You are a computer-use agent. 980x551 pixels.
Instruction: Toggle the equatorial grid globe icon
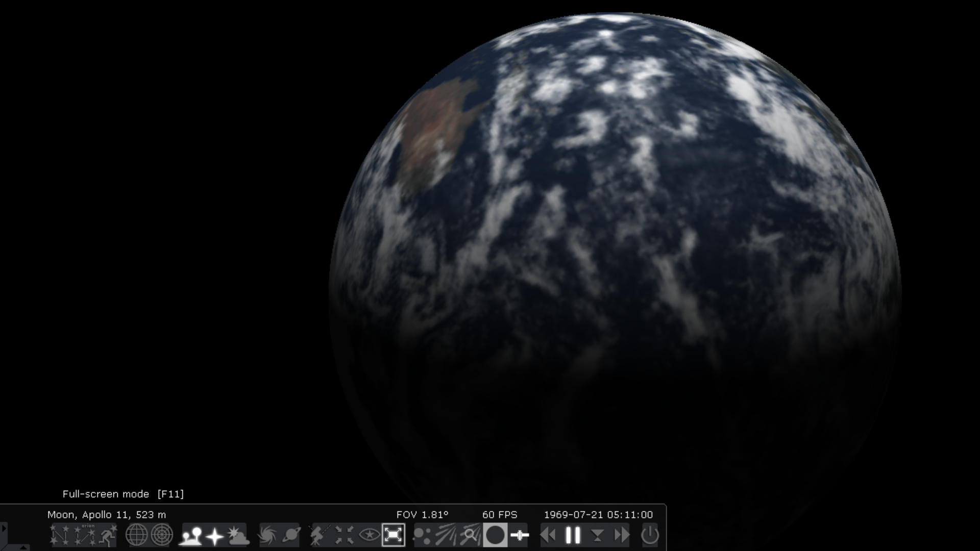[x=136, y=535]
